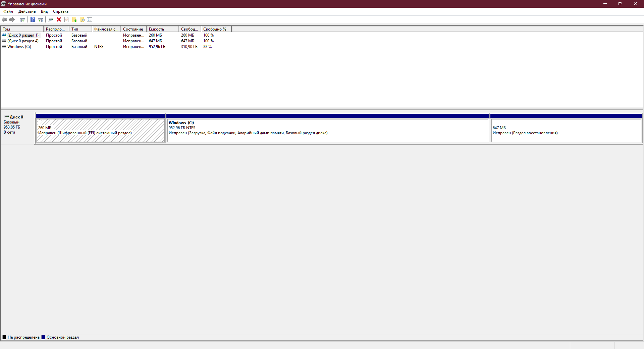644x349 pixels.
Task: Click the 310,90 ГБ free space cell
Action: coord(189,47)
